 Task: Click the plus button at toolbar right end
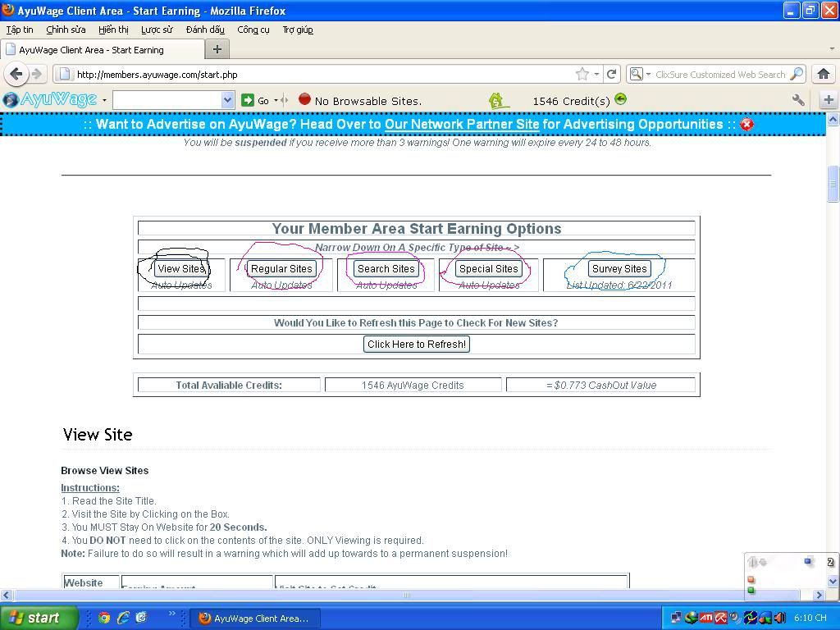point(829,99)
